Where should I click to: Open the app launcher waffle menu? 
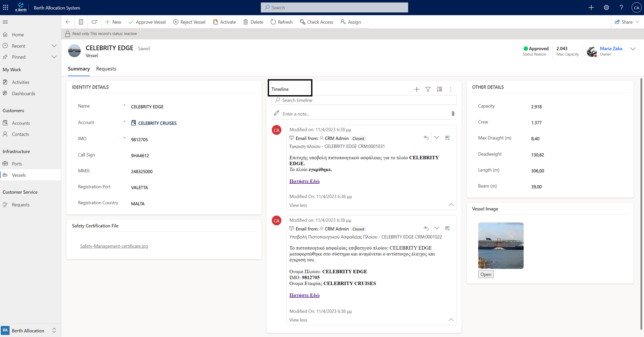pos(6,7)
